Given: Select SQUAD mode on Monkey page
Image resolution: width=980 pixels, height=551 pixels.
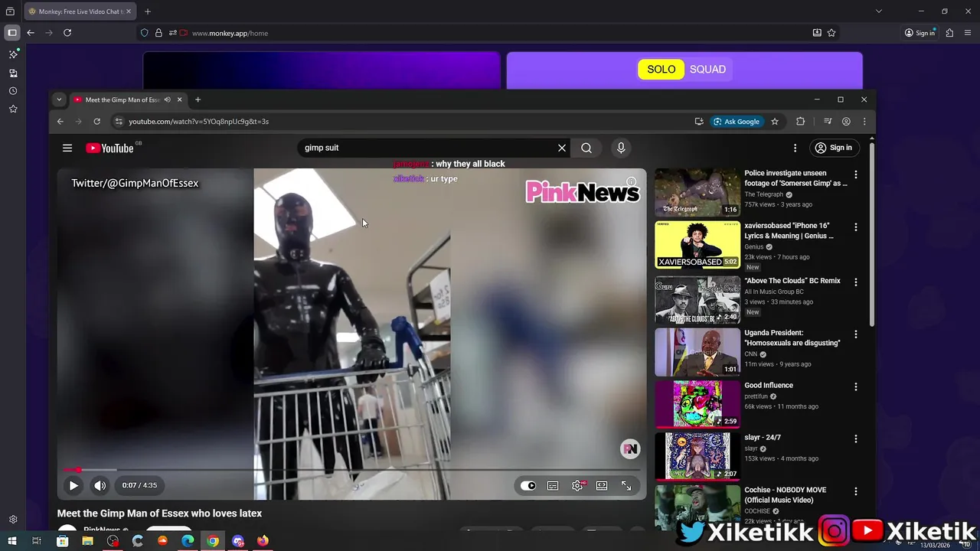Looking at the screenshot, I should click(x=707, y=70).
